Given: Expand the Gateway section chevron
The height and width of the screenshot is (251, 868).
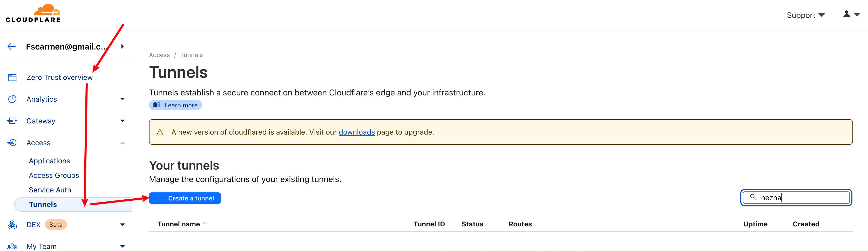Looking at the screenshot, I should point(122,121).
